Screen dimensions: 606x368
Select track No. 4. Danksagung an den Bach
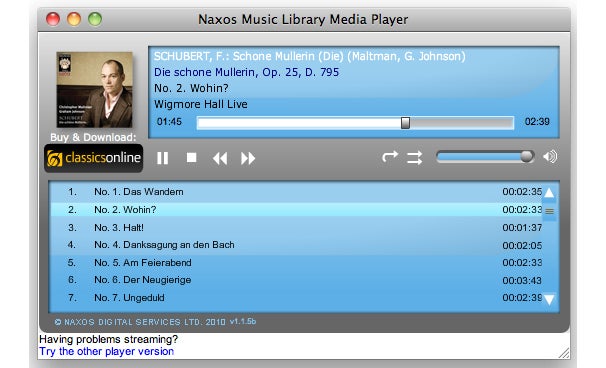(x=296, y=245)
